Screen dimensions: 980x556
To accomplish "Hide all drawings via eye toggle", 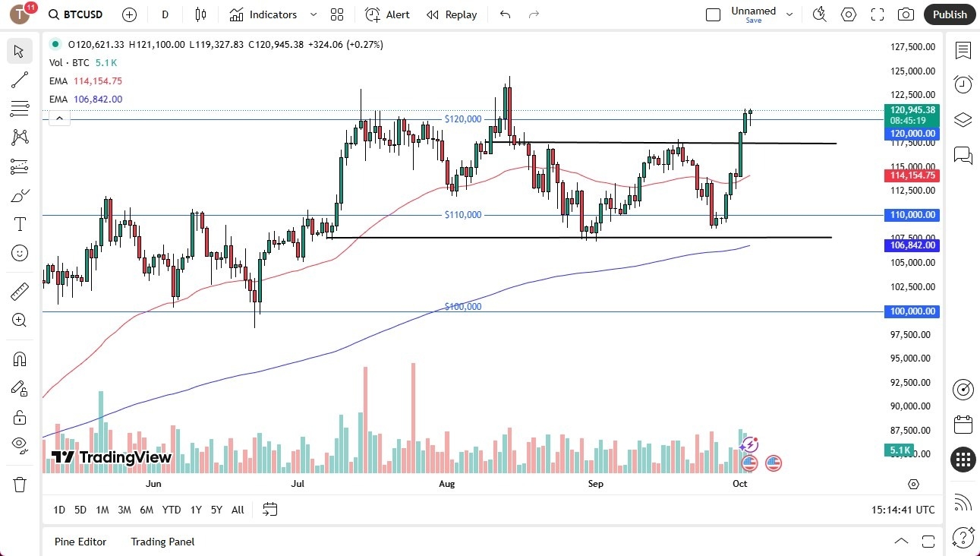I will [x=20, y=445].
